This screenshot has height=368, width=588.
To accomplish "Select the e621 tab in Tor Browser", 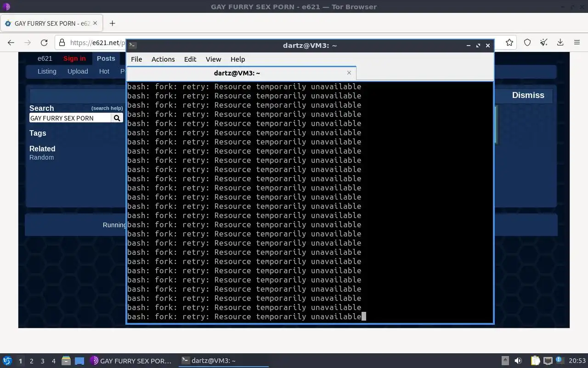I will (x=51, y=23).
